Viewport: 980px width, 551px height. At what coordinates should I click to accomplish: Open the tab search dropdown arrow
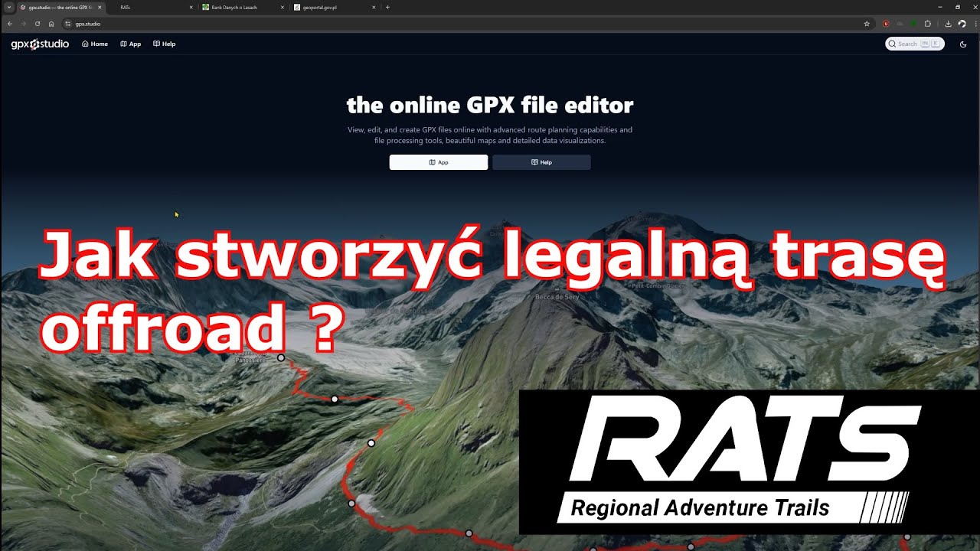8,7
